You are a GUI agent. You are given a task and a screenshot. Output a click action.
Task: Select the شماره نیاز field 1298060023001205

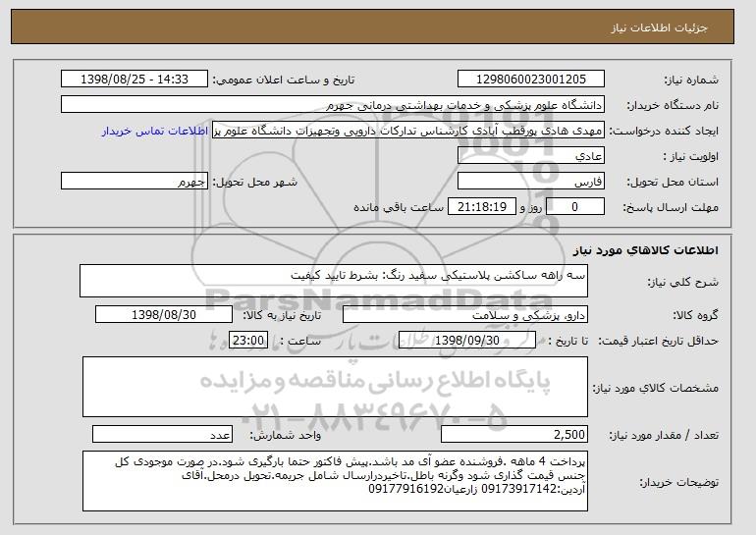coord(531,80)
